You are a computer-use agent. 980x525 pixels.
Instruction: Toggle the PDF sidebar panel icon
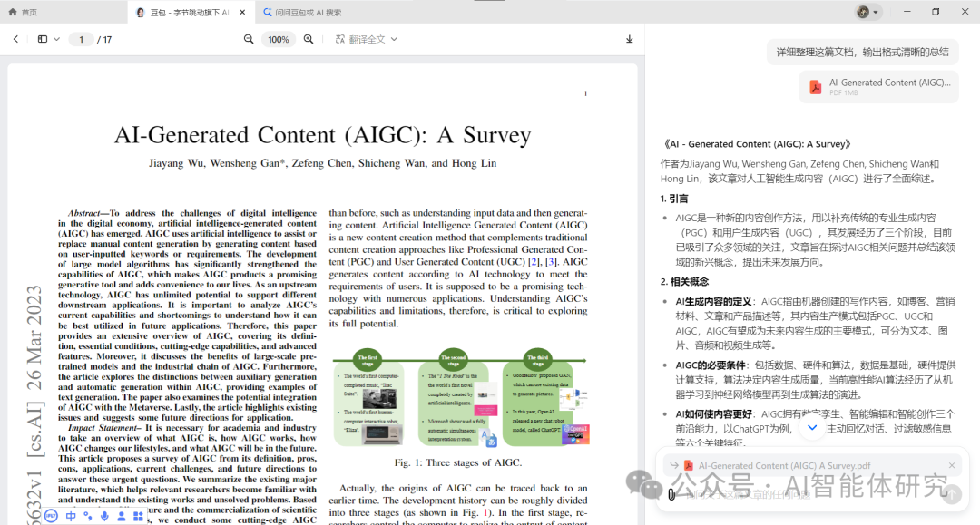click(x=43, y=39)
